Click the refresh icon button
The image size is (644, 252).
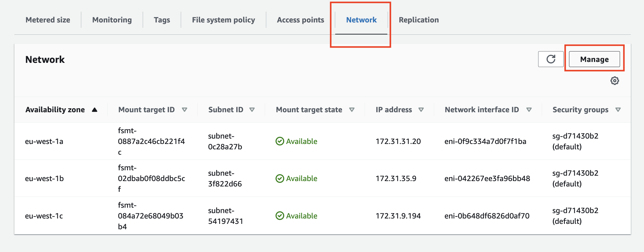pos(550,59)
